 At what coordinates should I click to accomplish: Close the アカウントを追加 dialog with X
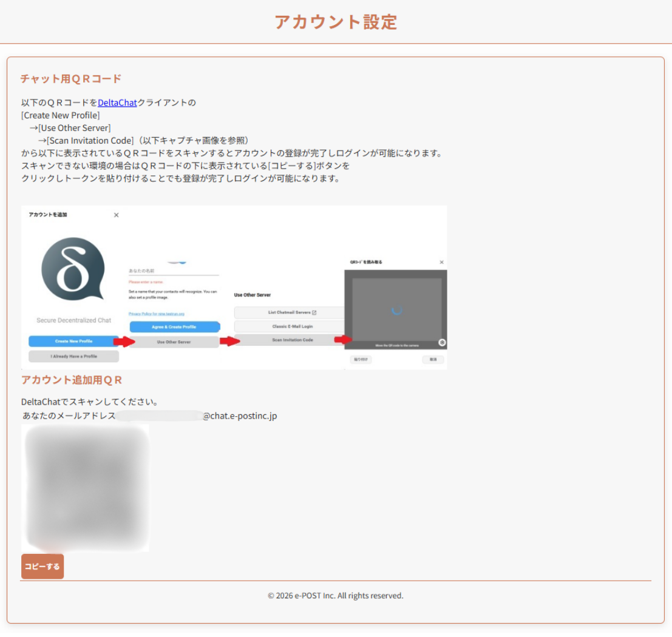(117, 215)
